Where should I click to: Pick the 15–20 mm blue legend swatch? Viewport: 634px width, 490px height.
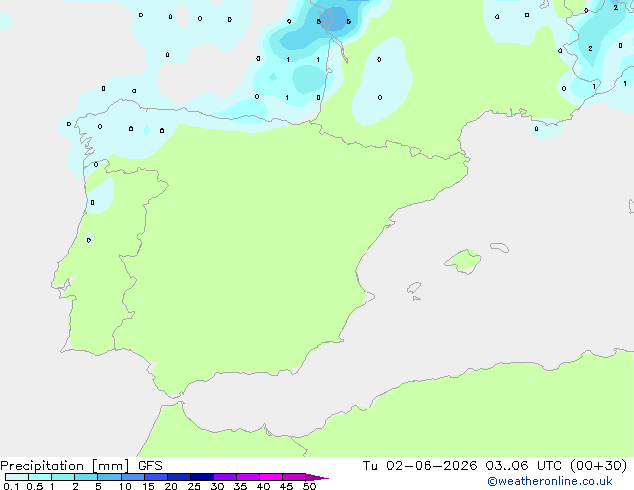coord(156,477)
